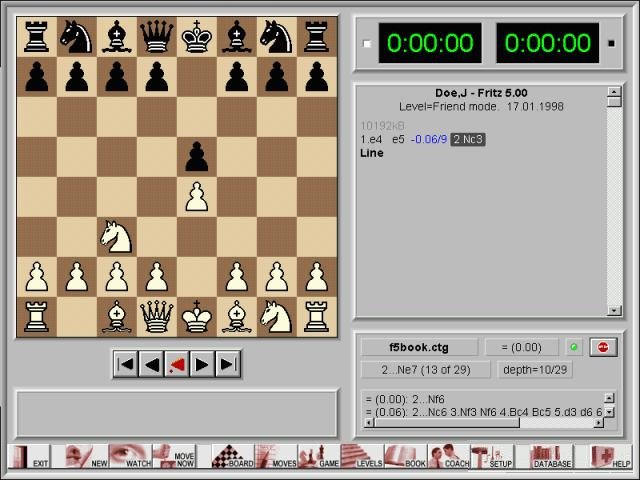This screenshot has height=480, width=640.
Task: Force engine move with MOVE NOW
Action: tap(174, 457)
